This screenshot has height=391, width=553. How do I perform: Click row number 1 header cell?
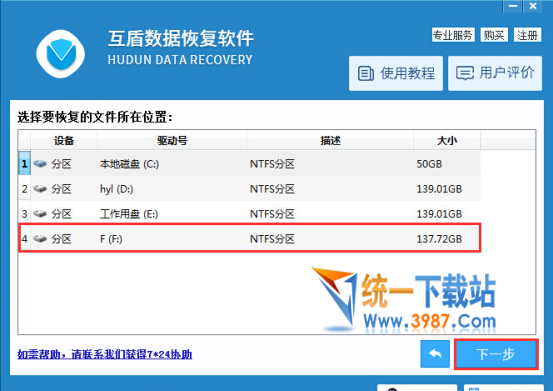tap(24, 164)
